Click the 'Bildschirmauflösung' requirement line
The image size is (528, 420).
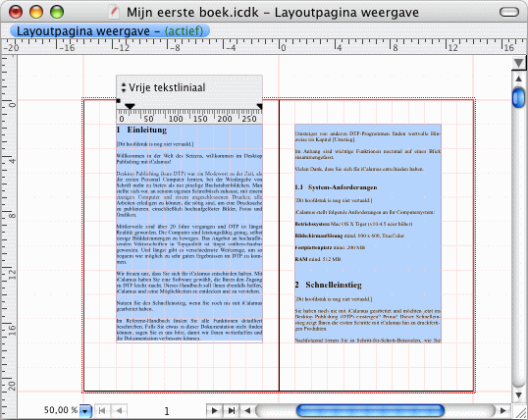click(349, 236)
